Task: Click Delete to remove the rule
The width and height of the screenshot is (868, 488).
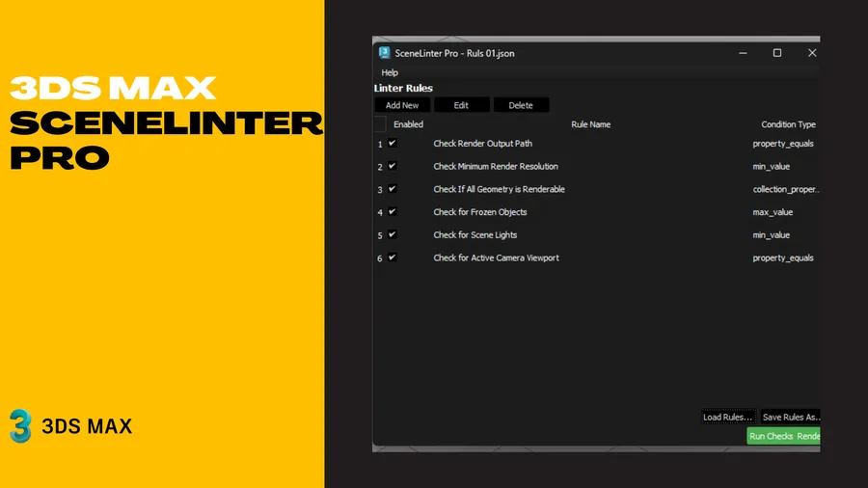Action: coord(521,105)
